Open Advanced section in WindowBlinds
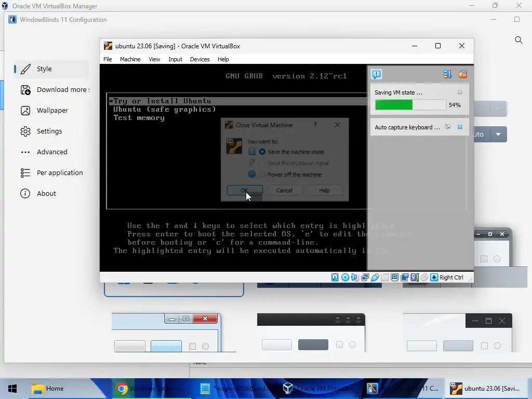The height and width of the screenshot is (399, 532). 51,152
